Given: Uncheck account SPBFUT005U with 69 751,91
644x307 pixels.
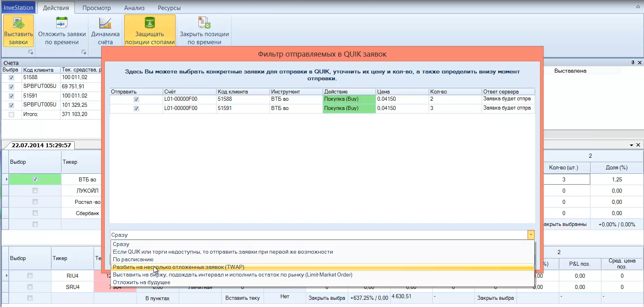Looking at the screenshot, I should [11, 87].
